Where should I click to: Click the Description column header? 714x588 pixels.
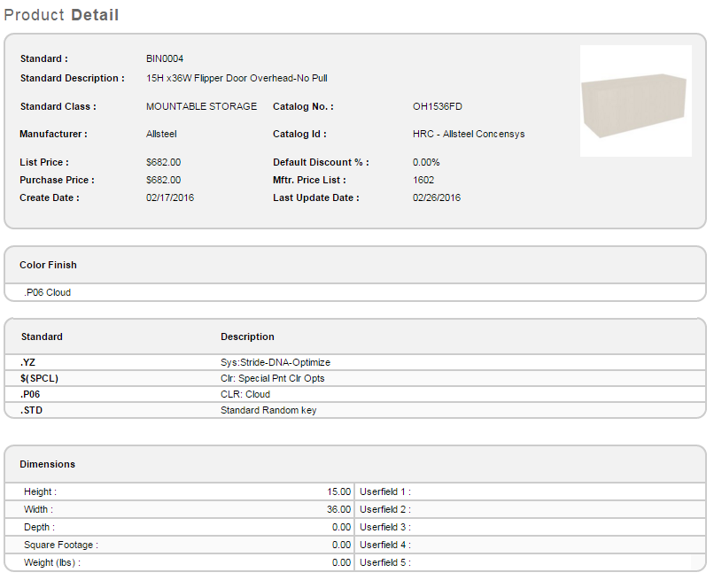(247, 337)
